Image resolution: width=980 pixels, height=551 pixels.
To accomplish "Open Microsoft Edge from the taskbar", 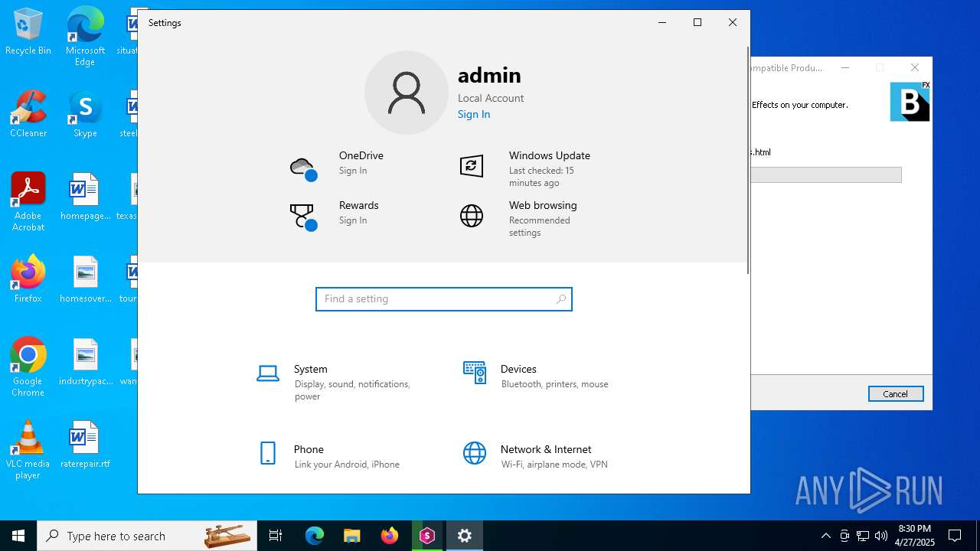I will [315, 536].
